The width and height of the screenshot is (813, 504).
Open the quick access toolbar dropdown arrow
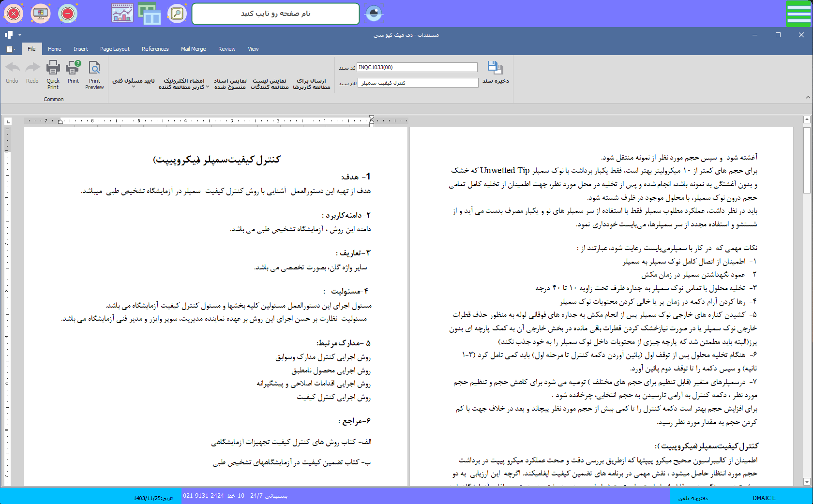coord(20,35)
